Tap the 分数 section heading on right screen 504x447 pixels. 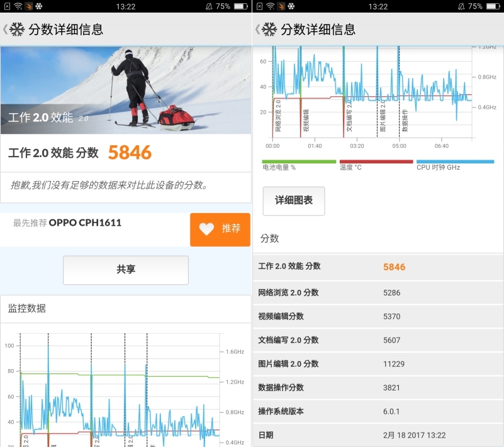click(270, 239)
